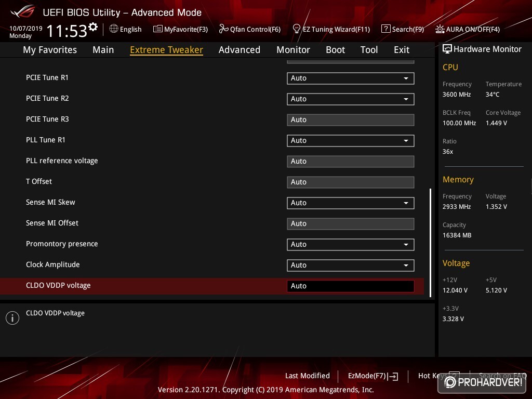Click the Hardware Monitor screen icon

coord(447,49)
